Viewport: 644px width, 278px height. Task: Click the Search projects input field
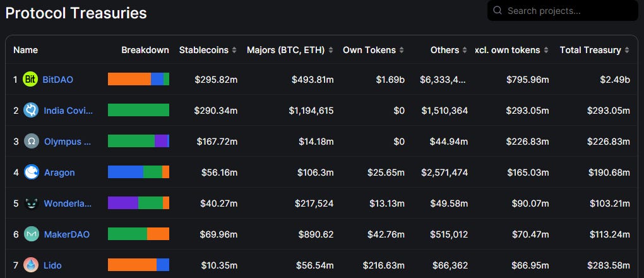pos(563,11)
